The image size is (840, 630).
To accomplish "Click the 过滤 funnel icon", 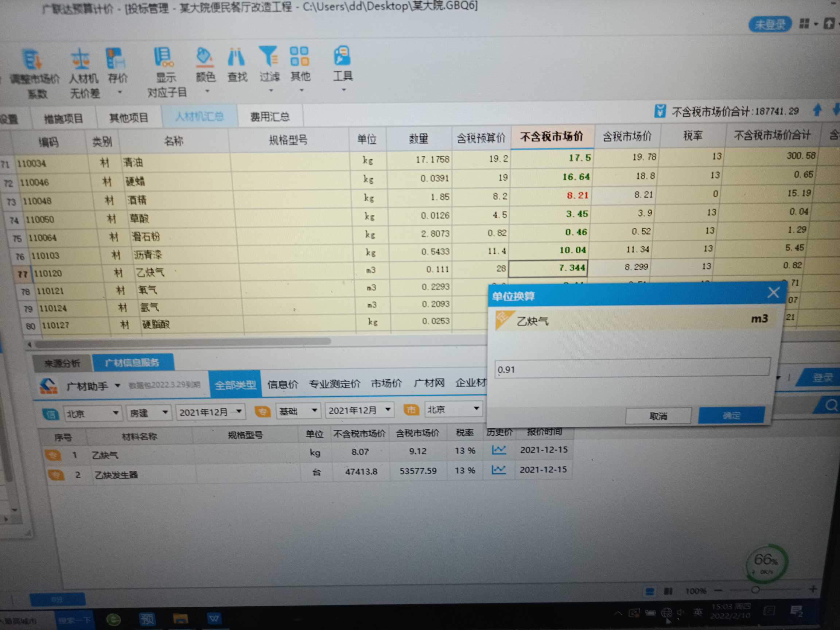I will 269,56.
